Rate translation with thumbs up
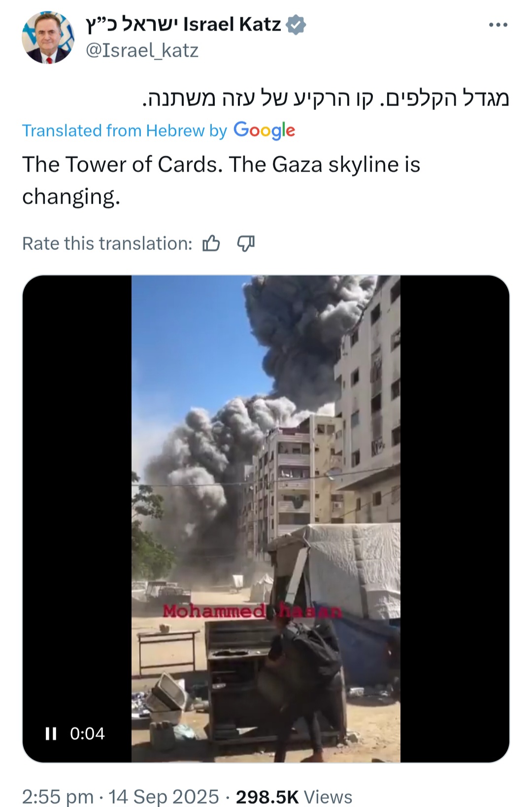The width and height of the screenshot is (532, 807). click(x=211, y=243)
